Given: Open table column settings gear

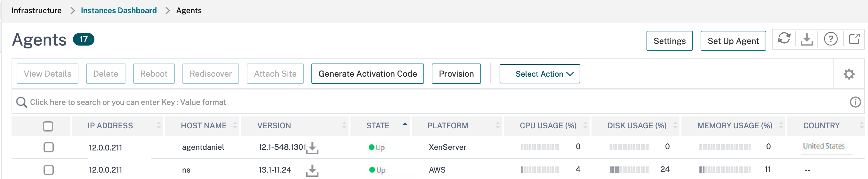Looking at the screenshot, I should pyautogui.click(x=849, y=74).
